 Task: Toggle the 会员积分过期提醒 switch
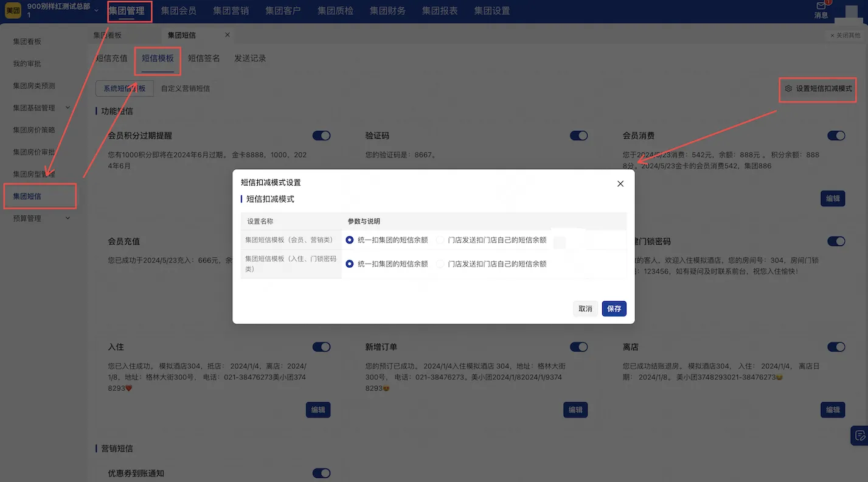[x=321, y=136]
